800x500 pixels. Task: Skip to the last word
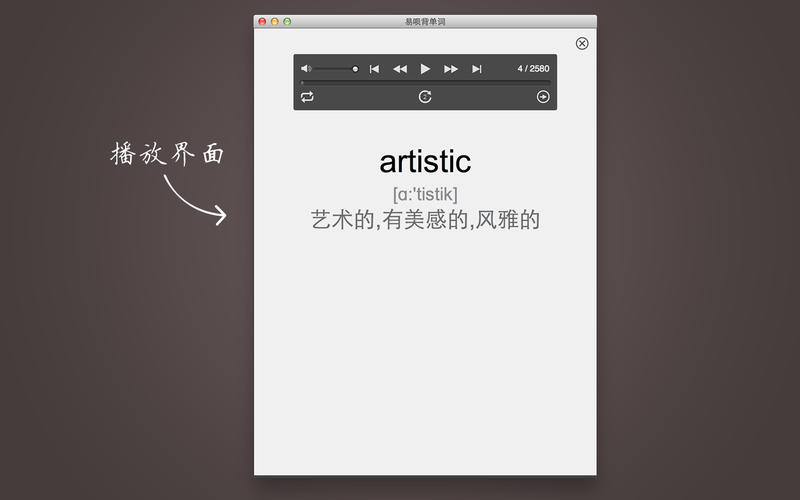tap(477, 69)
